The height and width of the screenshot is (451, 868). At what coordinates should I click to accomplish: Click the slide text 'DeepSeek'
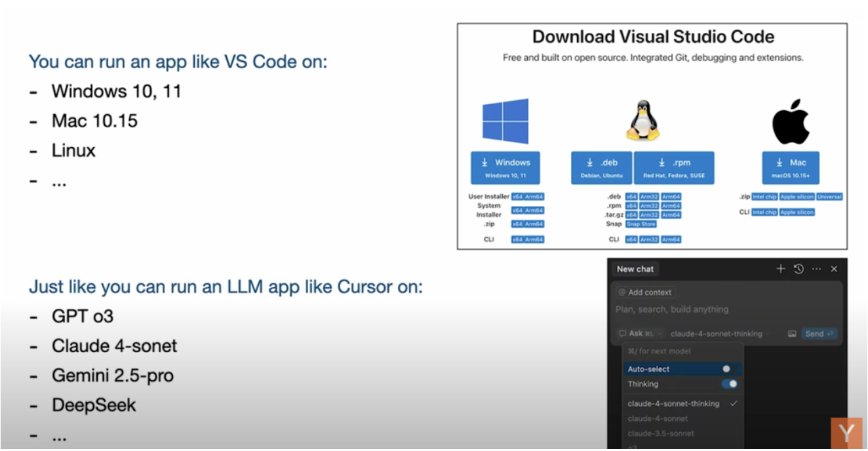pyautogui.click(x=94, y=405)
